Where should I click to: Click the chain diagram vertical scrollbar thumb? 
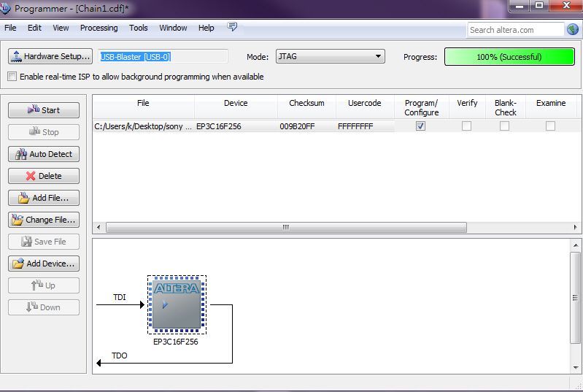(575, 298)
